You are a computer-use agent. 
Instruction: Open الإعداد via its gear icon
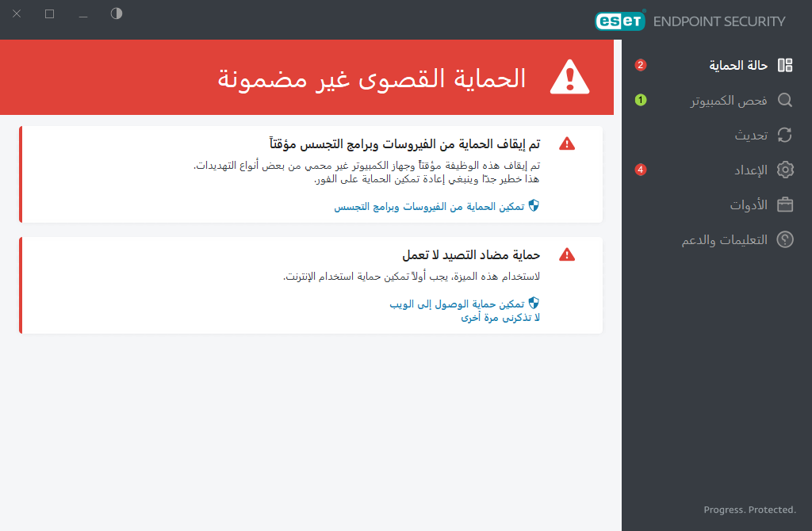point(785,170)
